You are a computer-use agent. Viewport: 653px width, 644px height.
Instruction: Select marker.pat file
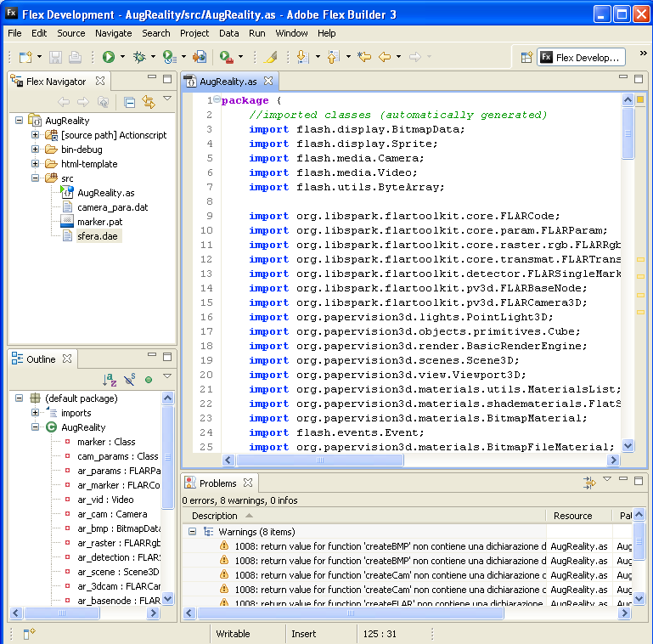pos(100,222)
